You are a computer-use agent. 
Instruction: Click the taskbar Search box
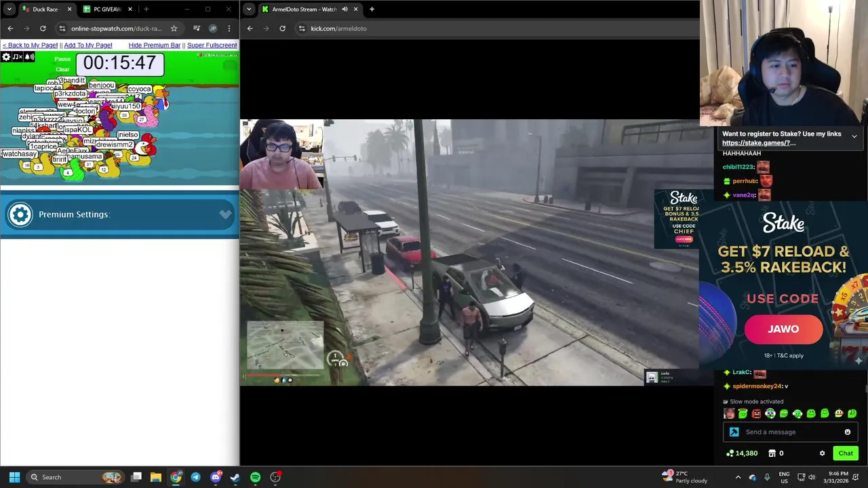(76, 477)
